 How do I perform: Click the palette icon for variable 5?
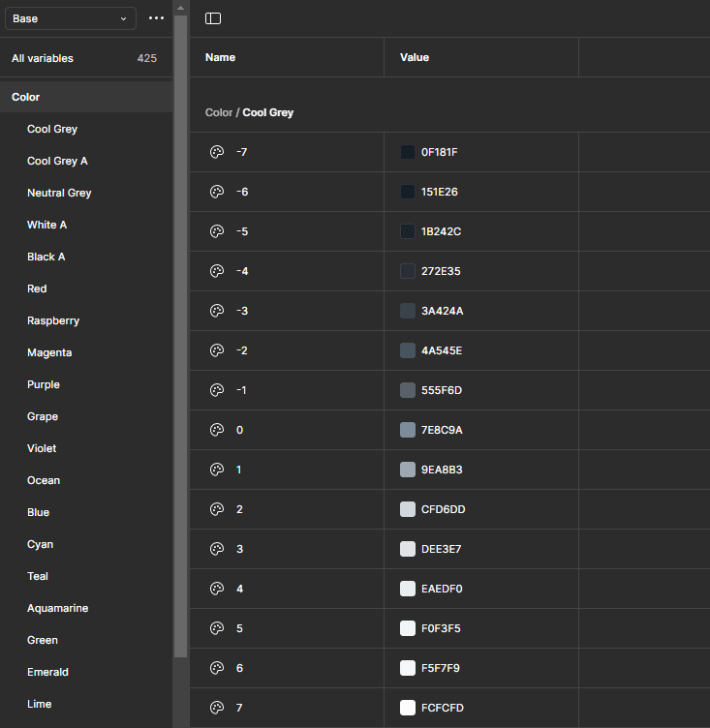pos(217,628)
